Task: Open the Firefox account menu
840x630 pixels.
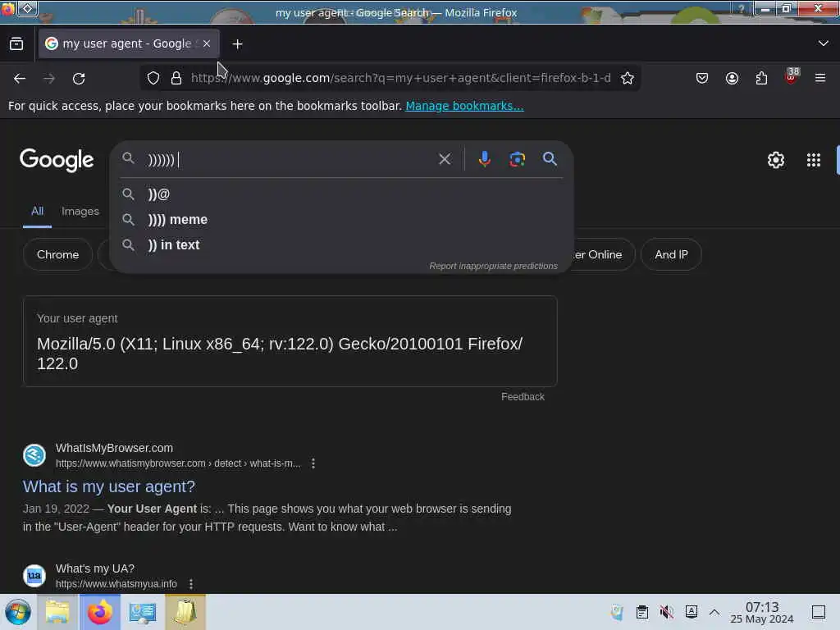Action: pos(732,78)
